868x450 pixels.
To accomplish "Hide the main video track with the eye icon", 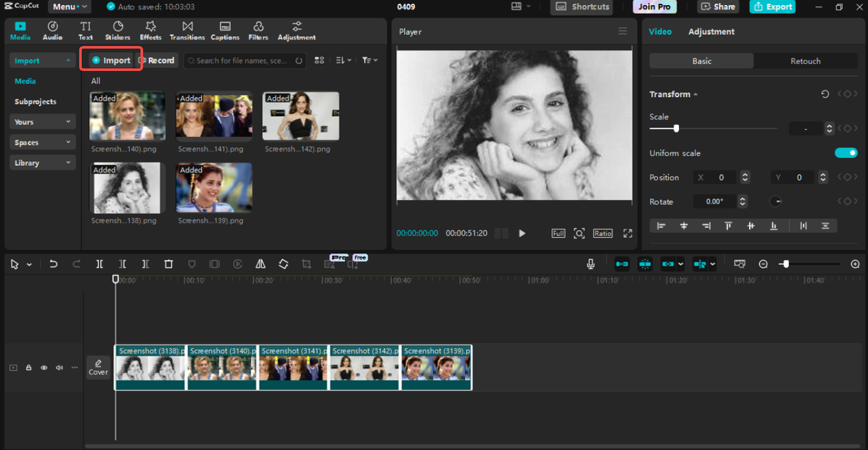I will click(43, 368).
